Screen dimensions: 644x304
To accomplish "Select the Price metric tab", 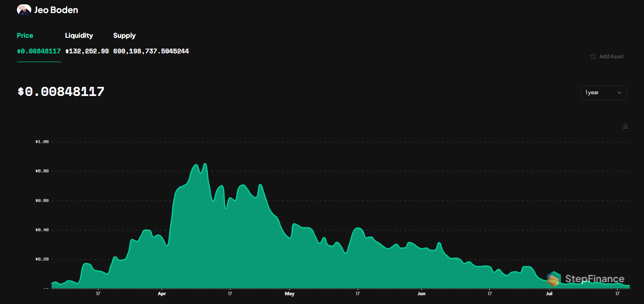I will [x=25, y=35].
